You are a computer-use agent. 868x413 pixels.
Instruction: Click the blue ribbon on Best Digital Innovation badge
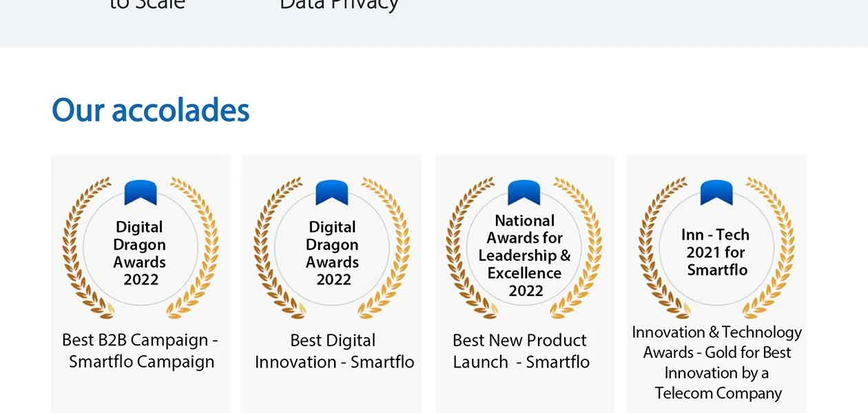coord(332,192)
